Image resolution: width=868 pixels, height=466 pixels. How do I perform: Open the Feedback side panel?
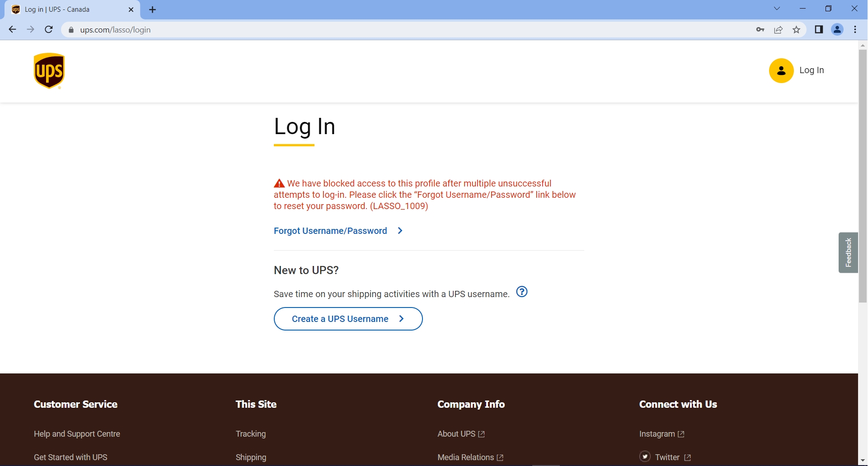coord(849,252)
